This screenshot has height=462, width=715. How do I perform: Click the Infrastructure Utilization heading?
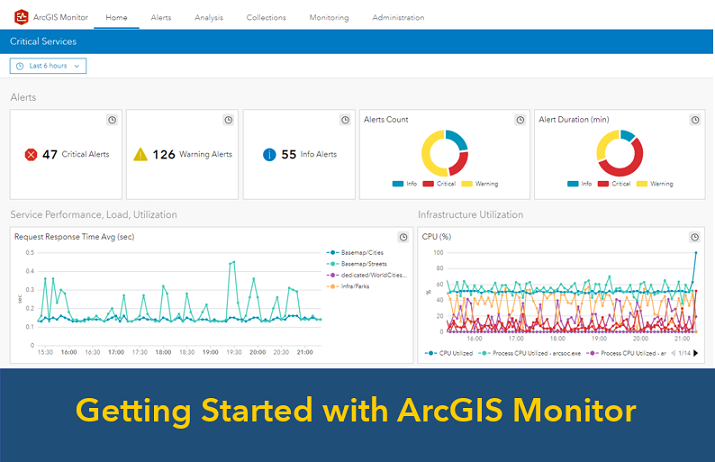[x=471, y=215]
